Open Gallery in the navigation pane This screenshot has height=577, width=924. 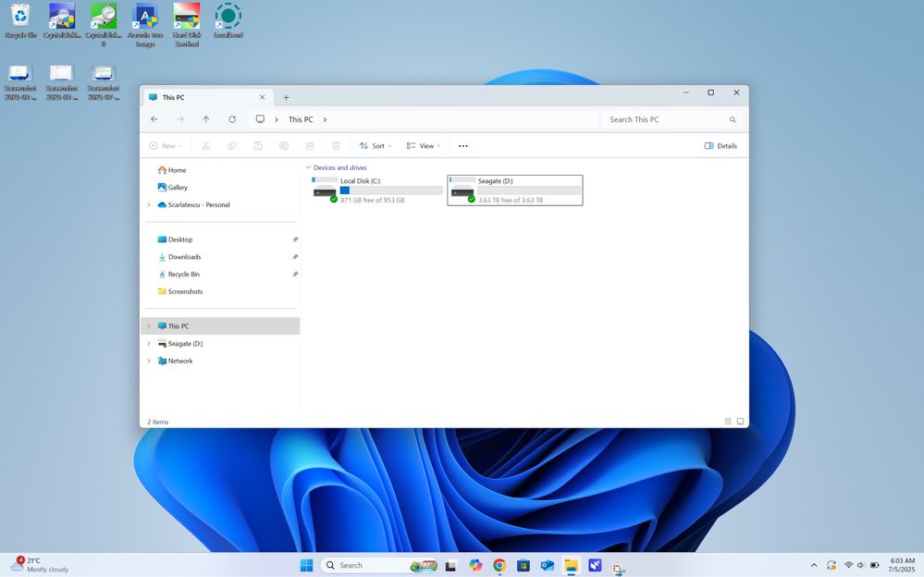tap(173, 188)
